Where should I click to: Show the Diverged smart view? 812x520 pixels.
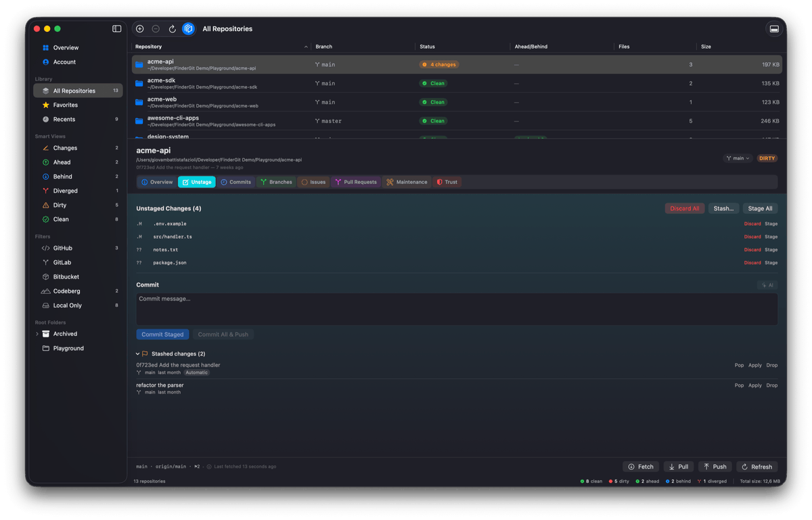78,191
